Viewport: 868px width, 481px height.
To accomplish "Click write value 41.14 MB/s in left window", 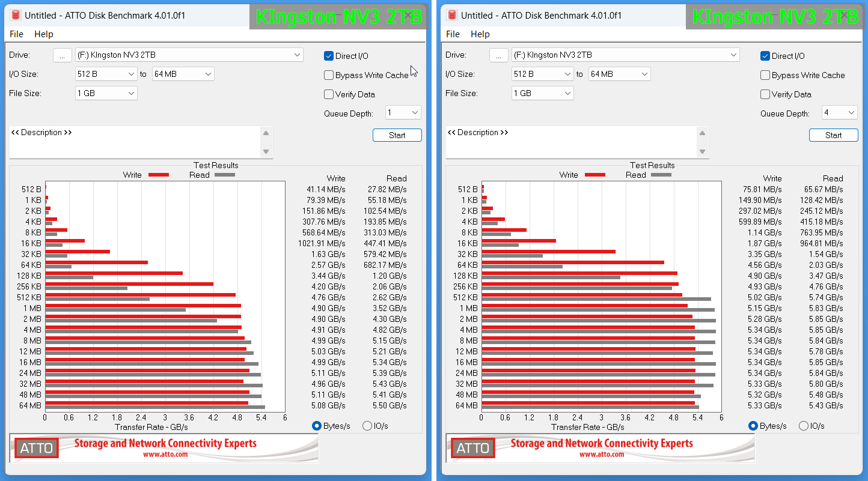I will click(x=326, y=189).
